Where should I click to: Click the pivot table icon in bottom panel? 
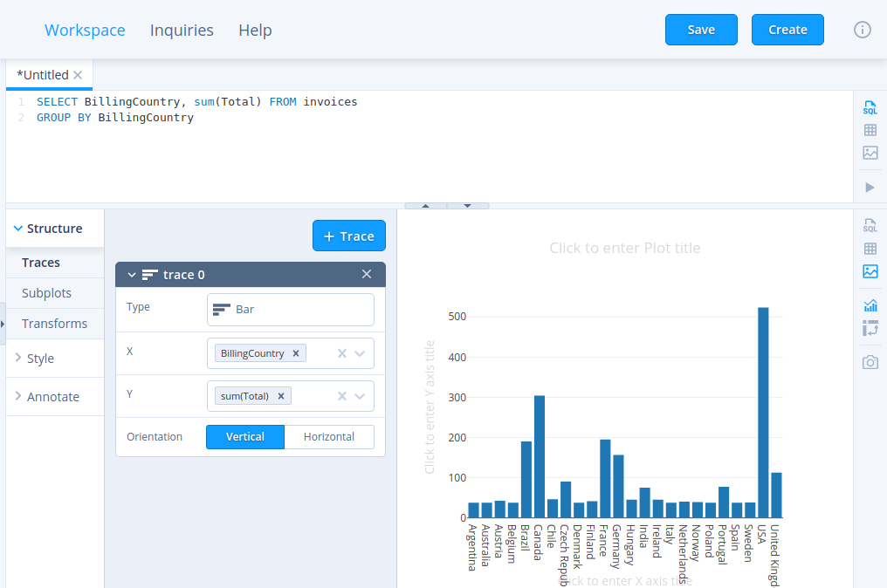(x=870, y=328)
